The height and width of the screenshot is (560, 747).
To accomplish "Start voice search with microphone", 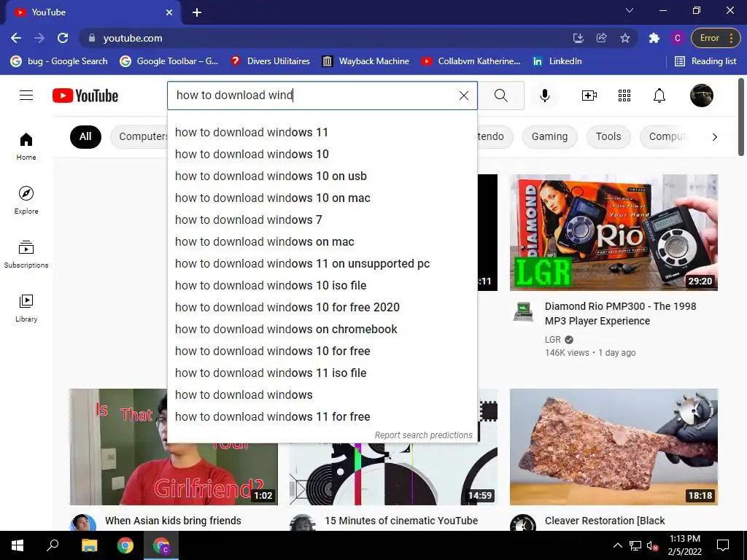I will point(544,96).
